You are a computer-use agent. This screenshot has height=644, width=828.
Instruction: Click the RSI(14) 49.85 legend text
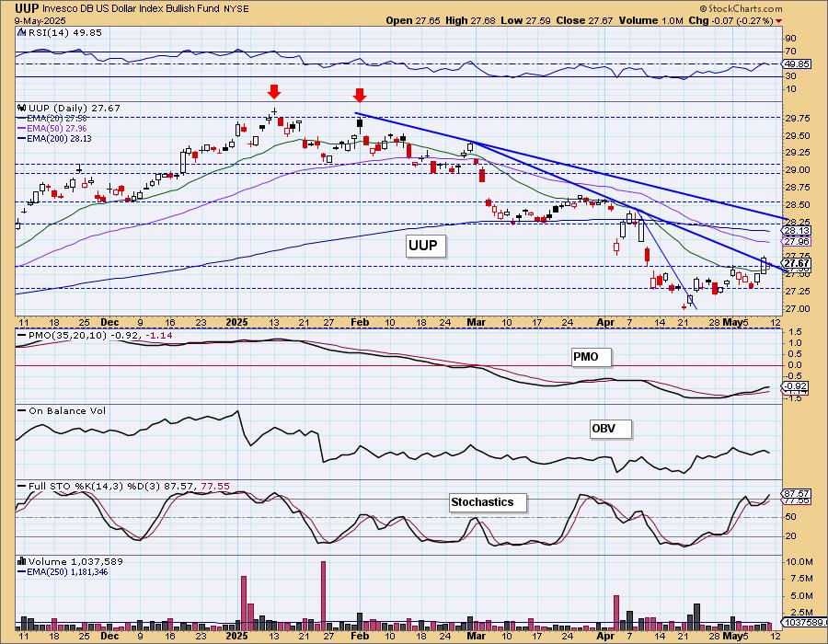63,33
